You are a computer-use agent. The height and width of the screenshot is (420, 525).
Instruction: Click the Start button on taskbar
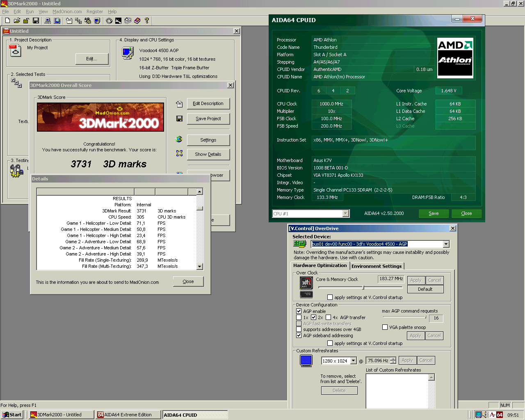click(x=12, y=415)
